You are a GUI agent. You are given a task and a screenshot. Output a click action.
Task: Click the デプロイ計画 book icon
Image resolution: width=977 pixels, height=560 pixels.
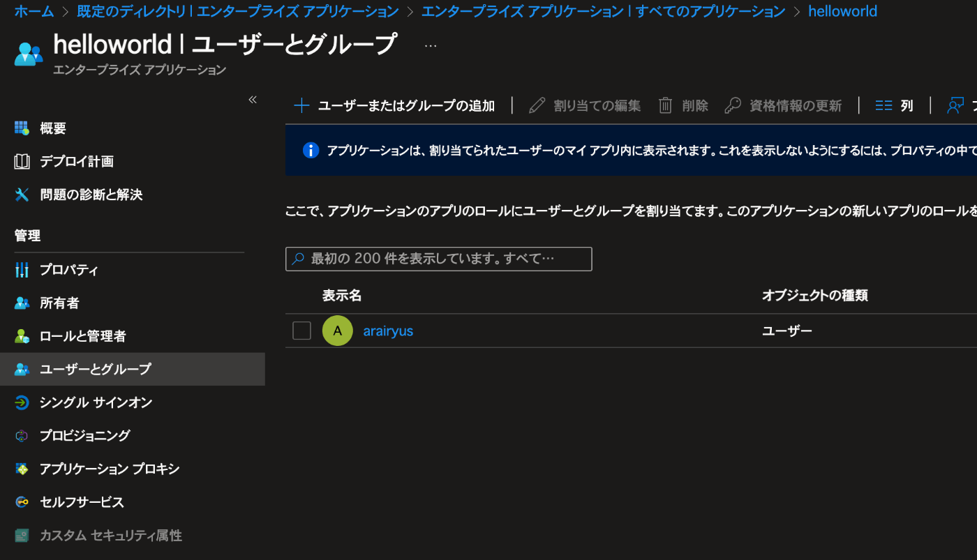(x=22, y=162)
